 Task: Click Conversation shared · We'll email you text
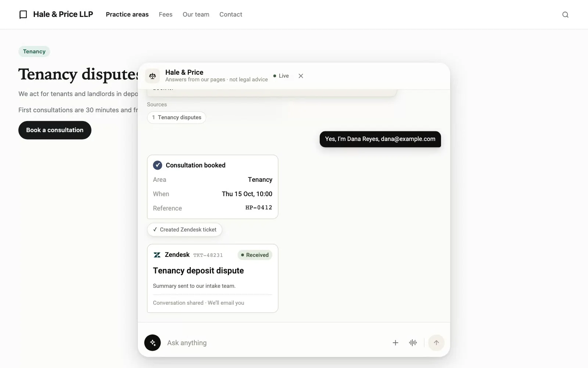pyautogui.click(x=198, y=303)
